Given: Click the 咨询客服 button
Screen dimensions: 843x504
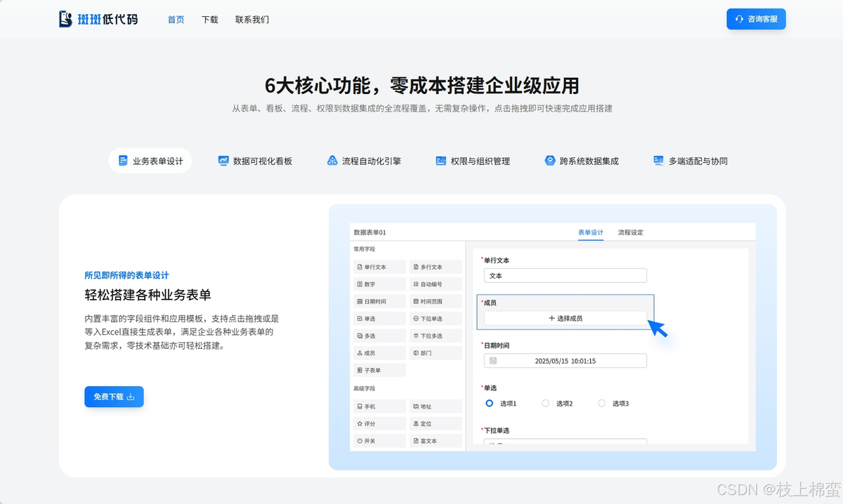Looking at the screenshot, I should (756, 19).
